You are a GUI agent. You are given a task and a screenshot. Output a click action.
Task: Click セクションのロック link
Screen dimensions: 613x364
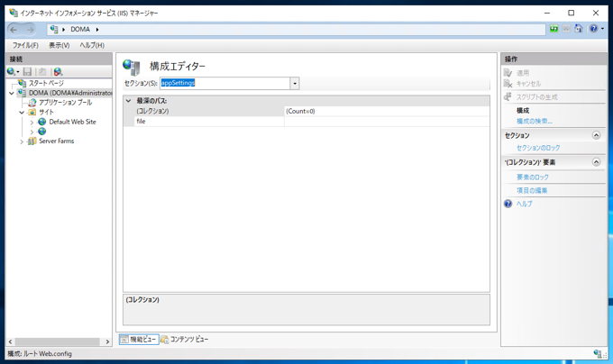[538, 148]
